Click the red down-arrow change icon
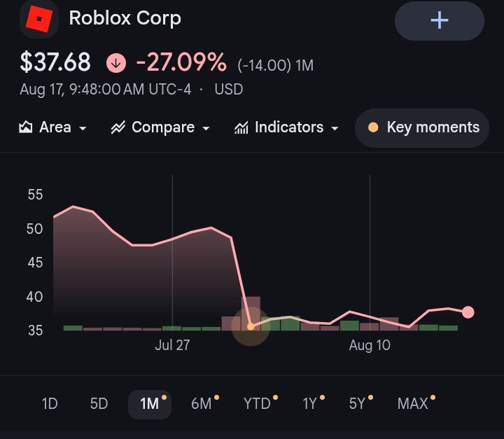The height and width of the screenshot is (439, 504). pyautogui.click(x=116, y=63)
